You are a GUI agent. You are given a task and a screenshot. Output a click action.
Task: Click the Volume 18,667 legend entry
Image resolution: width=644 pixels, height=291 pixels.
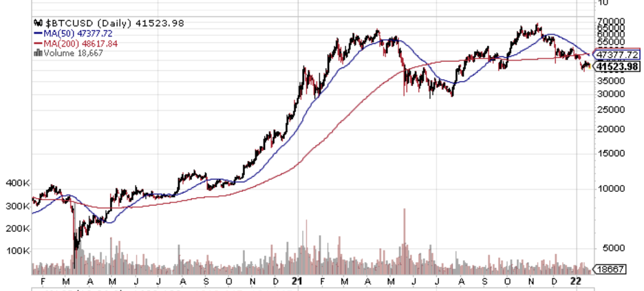(73, 53)
